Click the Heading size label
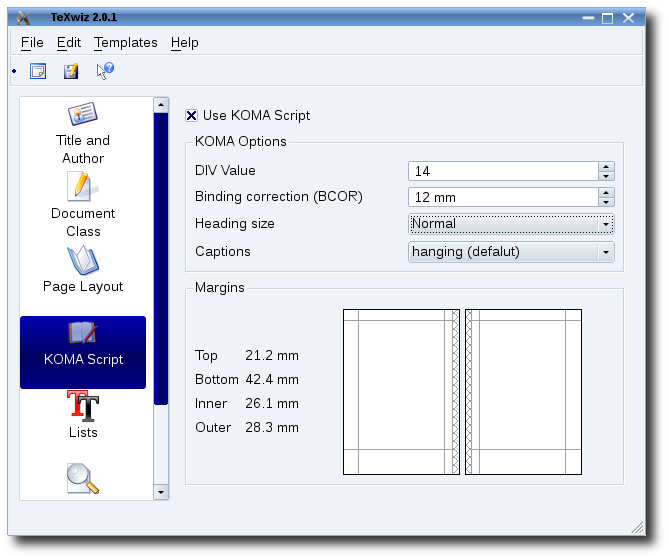Screen dimensions: 669x559 point(235,224)
